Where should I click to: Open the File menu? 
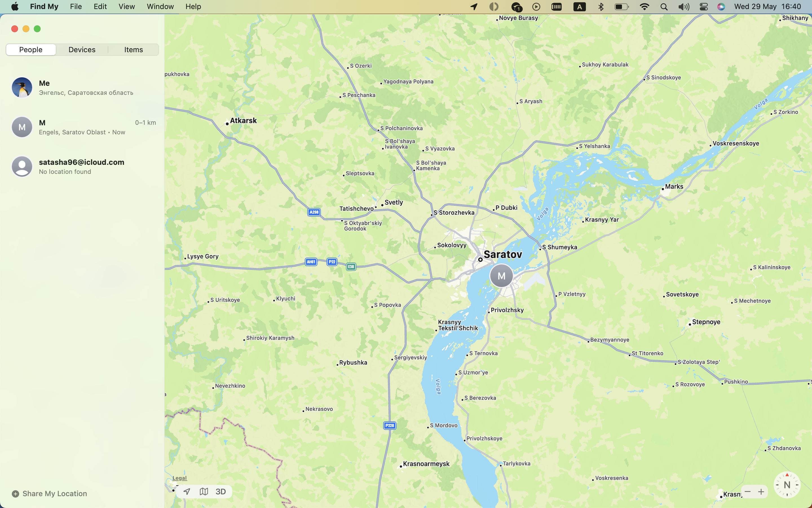(76, 6)
